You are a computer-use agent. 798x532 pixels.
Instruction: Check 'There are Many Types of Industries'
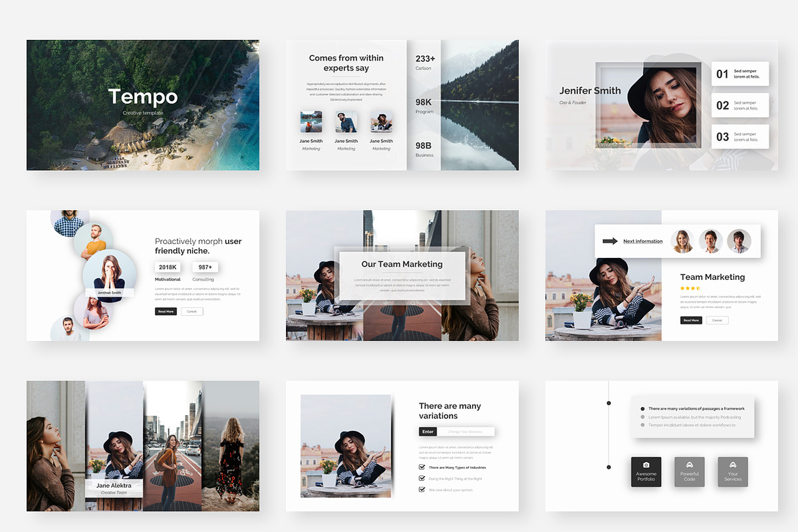click(421, 467)
